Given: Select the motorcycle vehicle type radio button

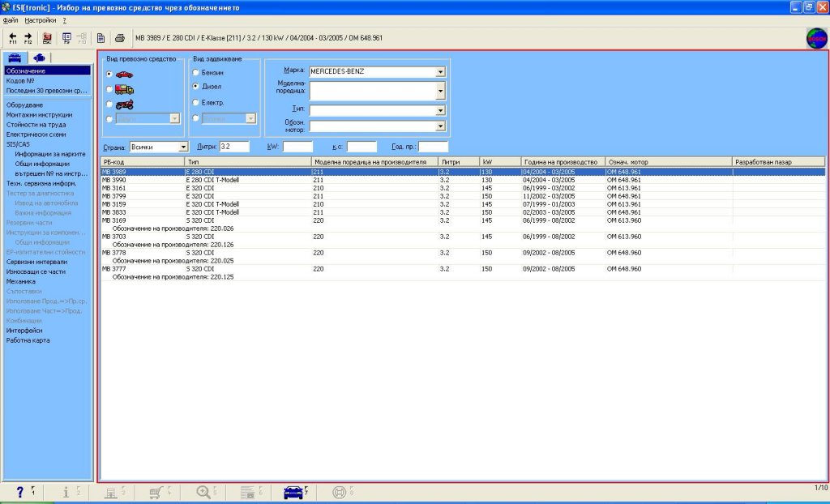Looking at the screenshot, I should [x=109, y=104].
